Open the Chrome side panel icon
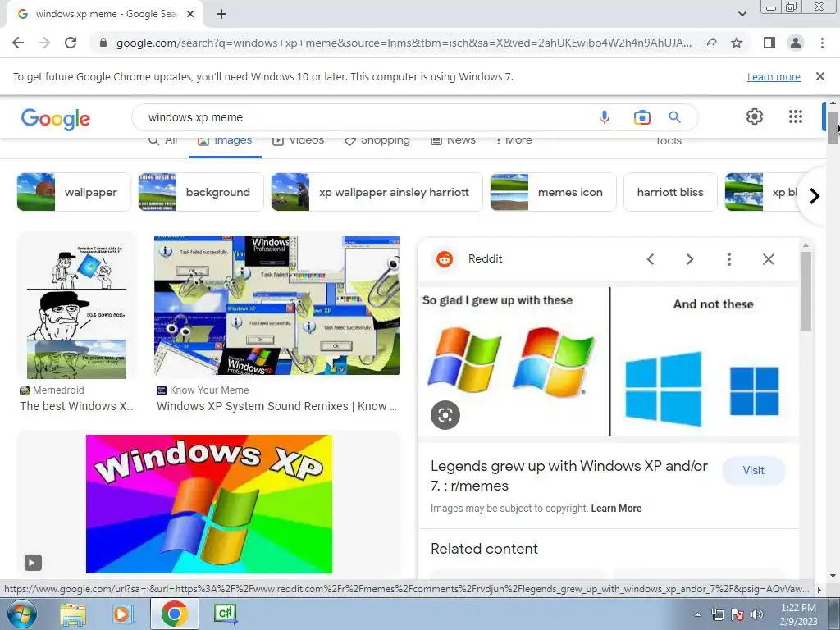 coord(769,43)
